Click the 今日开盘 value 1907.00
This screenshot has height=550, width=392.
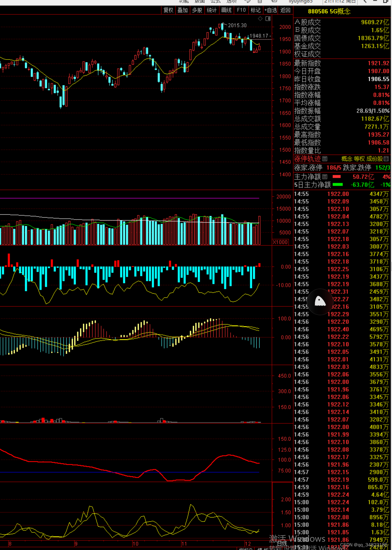pyautogui.click(x=378, y=71)
